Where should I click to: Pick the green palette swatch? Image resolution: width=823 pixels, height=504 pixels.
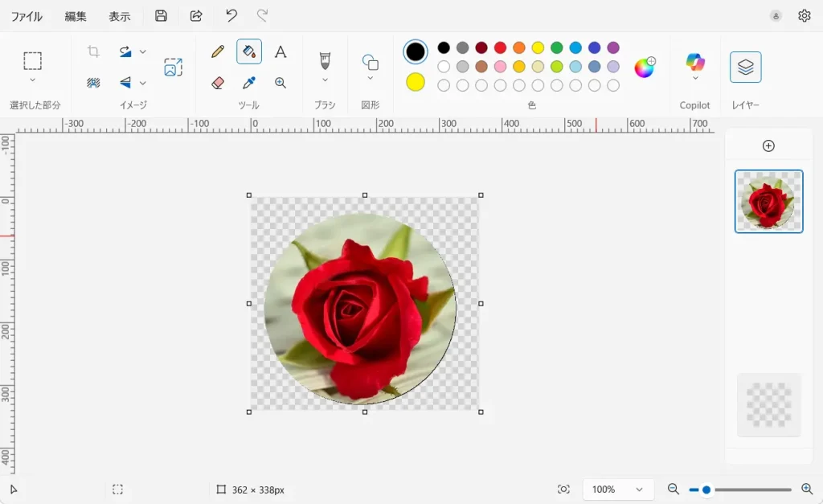(x=557, y=47)
